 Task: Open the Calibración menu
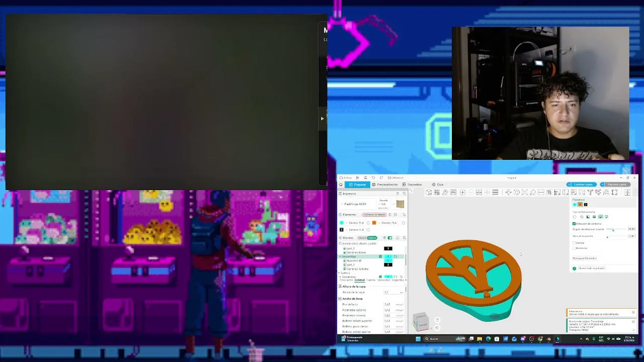coord(396,177)
